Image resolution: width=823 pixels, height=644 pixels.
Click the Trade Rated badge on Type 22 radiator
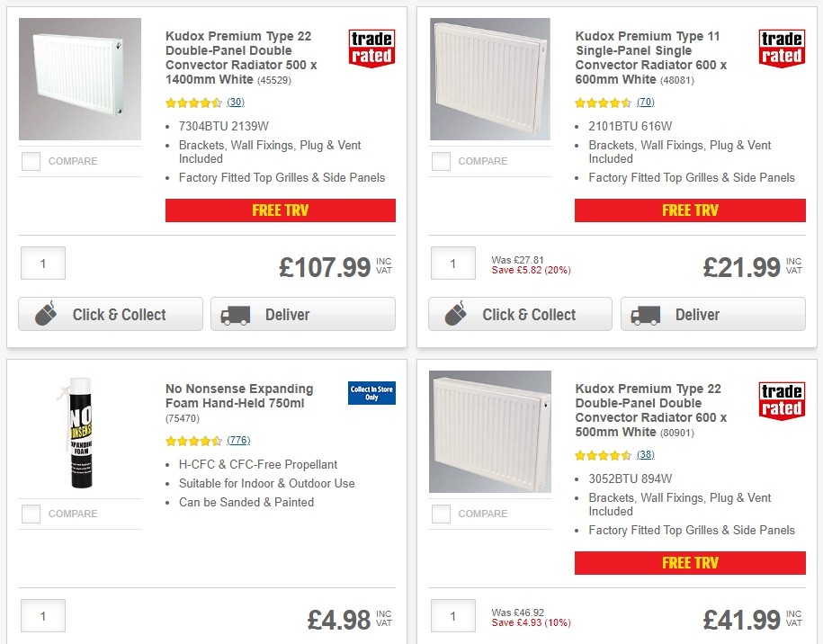(x=371, y=48)
